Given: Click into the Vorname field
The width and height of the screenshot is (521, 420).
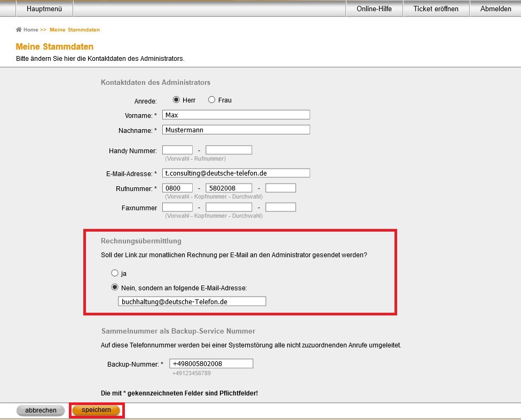Looking at the screenshot, I should pos(236,115).
